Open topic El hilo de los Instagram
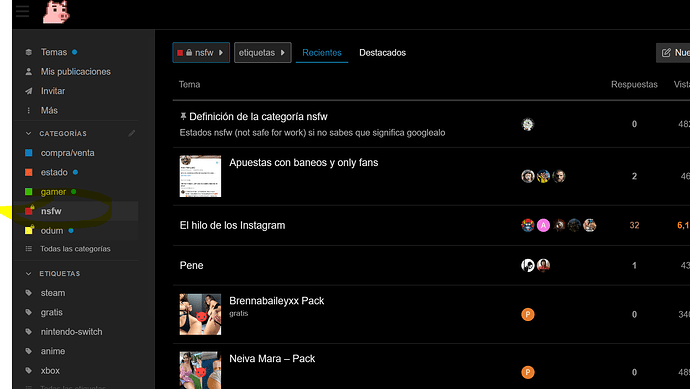This screenshot has height=389, width=690. click(x=232, y=225)
